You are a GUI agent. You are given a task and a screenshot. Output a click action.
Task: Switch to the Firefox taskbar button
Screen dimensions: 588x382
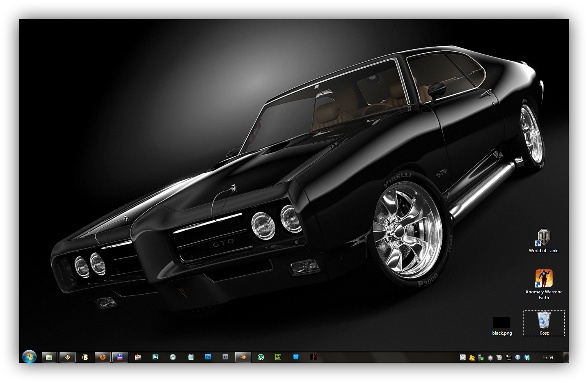click(x=102, y=357)
